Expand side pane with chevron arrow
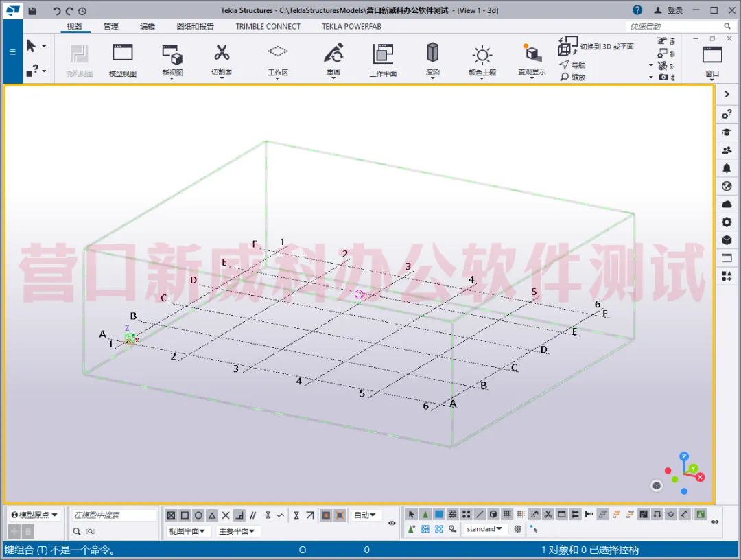This screenshot has height=560, width=741. click(x=727, y=95)
